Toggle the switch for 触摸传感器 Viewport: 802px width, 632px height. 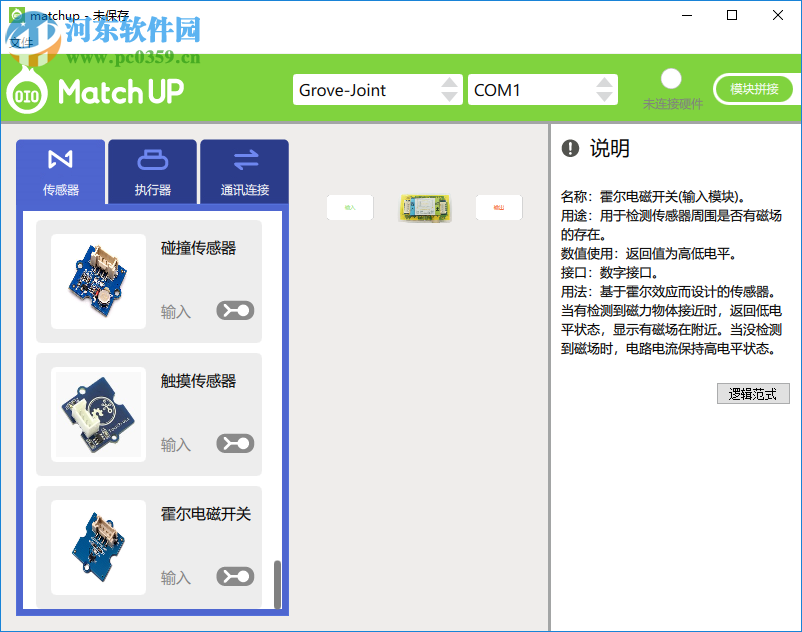point(234,443)
